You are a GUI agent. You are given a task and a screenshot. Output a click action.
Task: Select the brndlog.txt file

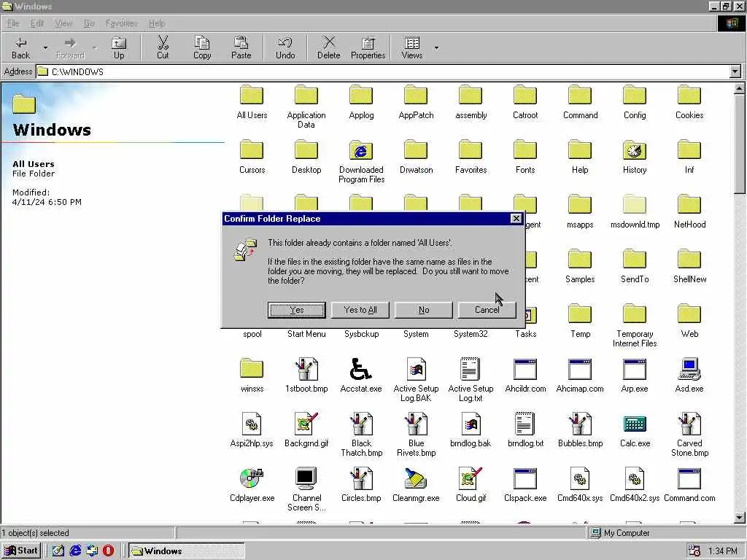(525, 430)
